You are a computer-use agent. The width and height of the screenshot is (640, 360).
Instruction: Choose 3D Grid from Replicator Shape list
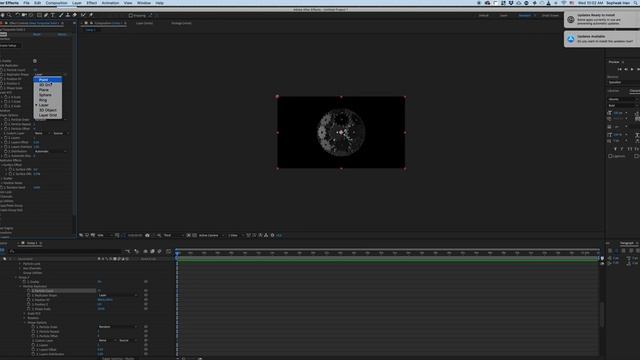click(48, 85)
